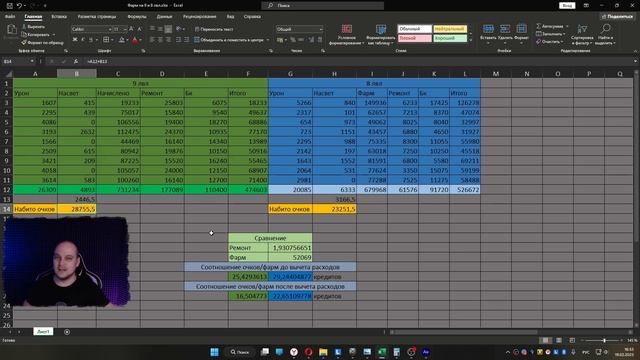This screenshot has width=640, height=360.
Task: Toggle italic К formatting
Action: [82, 40]
